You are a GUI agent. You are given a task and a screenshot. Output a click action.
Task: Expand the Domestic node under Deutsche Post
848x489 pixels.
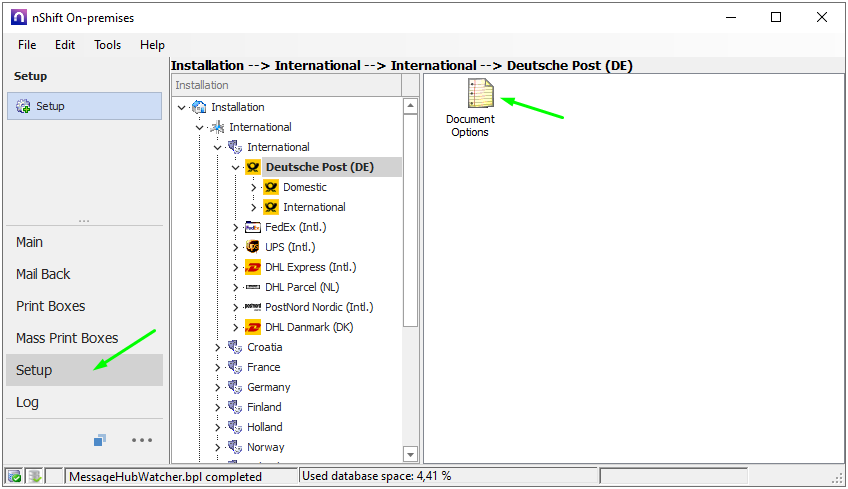pyautogui.click(x=254, y=187)
